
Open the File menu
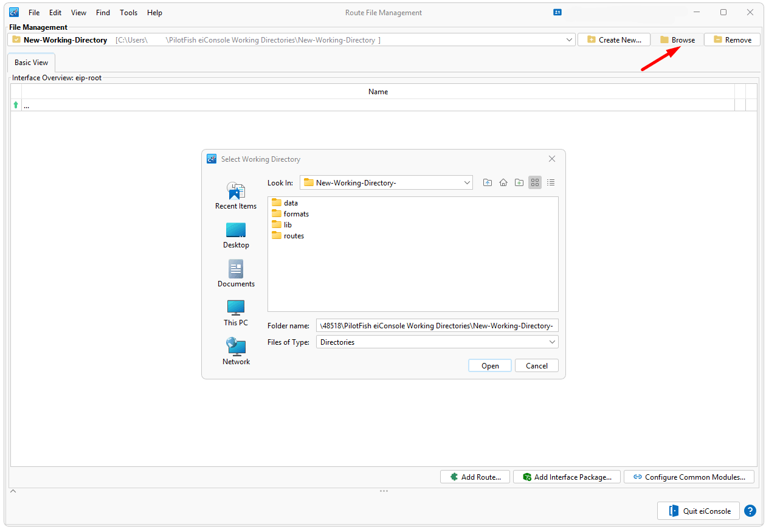click(34, 12)
